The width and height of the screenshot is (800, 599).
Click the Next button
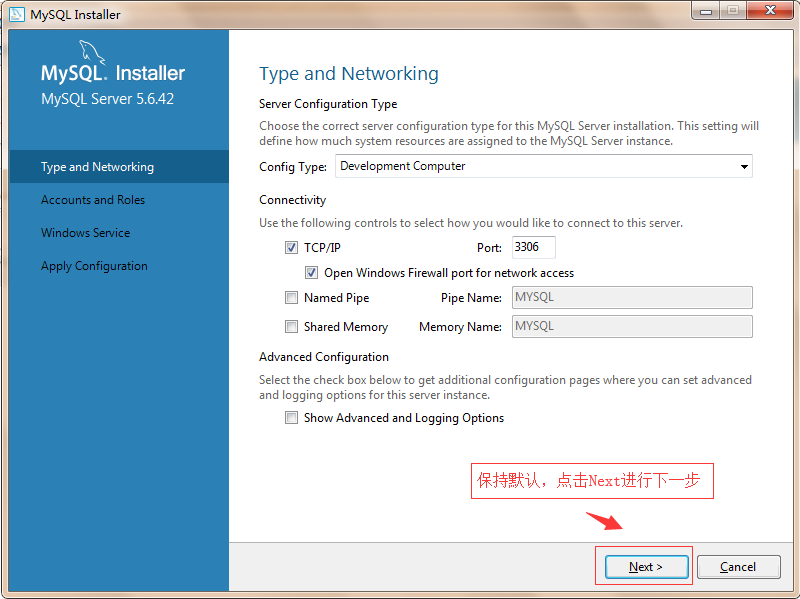point(646,567)
